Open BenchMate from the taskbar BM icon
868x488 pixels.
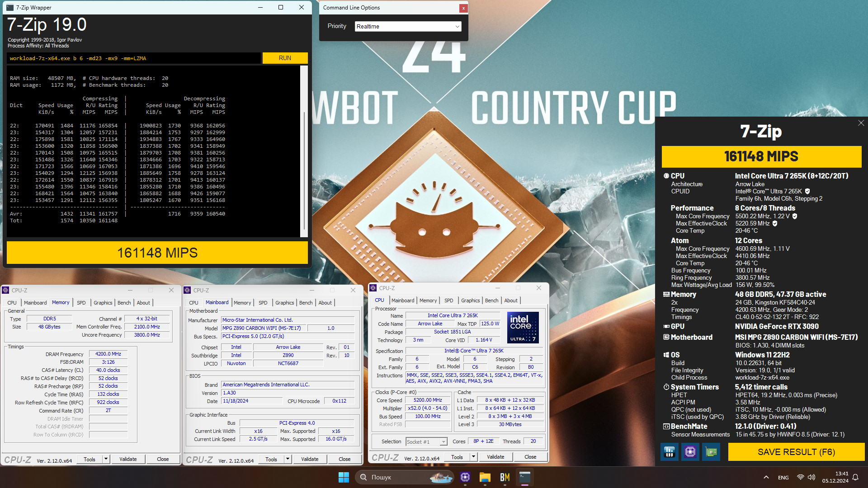pos(505,477)
